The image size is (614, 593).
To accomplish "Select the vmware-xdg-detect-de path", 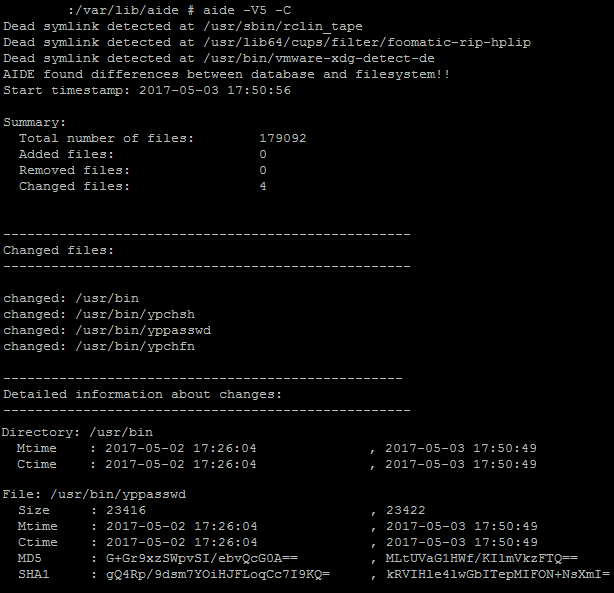I will point(319,58).
